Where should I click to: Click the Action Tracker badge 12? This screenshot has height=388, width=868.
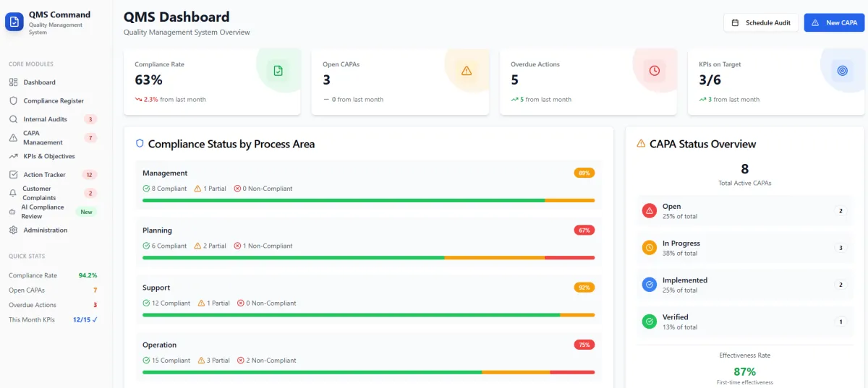90,175
